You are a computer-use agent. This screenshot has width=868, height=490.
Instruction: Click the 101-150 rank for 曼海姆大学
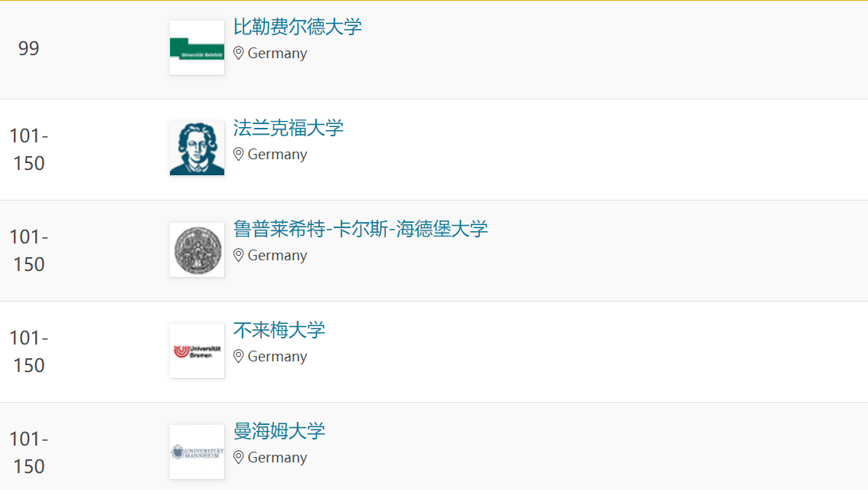[29, 452]
